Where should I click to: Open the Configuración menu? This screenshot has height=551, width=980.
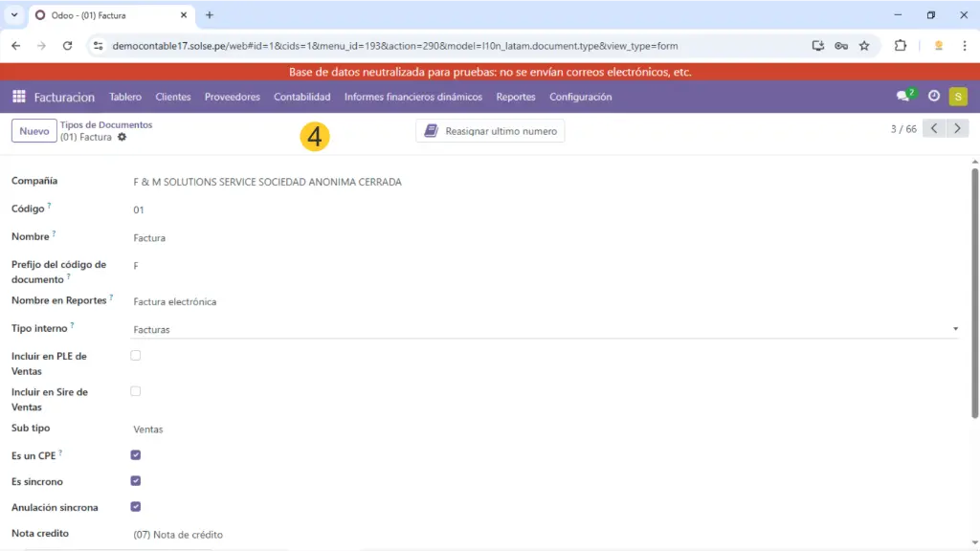(580, 97)
